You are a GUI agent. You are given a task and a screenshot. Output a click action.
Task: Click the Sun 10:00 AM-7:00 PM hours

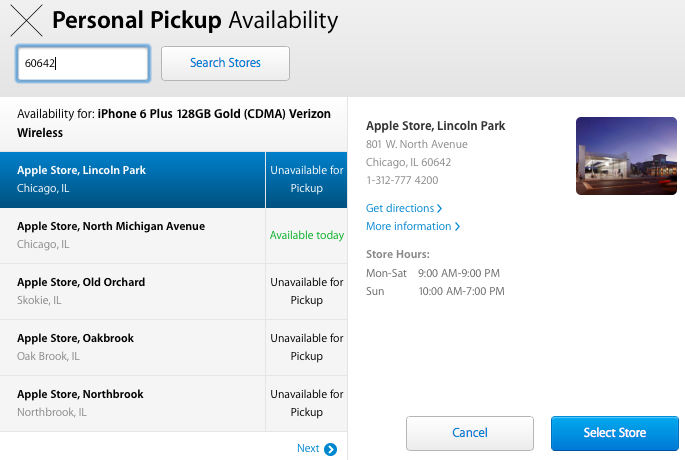[x=435, y=291]
